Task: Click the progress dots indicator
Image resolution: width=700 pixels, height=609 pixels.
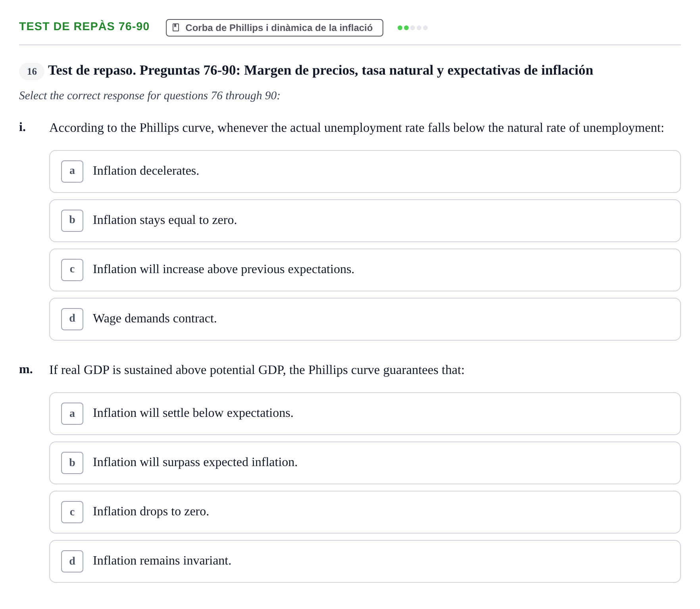Action: [x=413, y=28]
